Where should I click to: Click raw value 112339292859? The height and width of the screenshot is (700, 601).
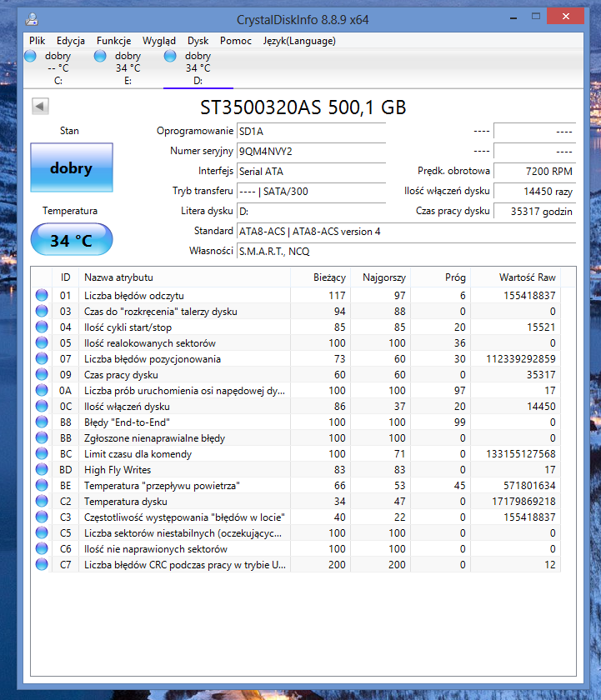coord(521,359)
